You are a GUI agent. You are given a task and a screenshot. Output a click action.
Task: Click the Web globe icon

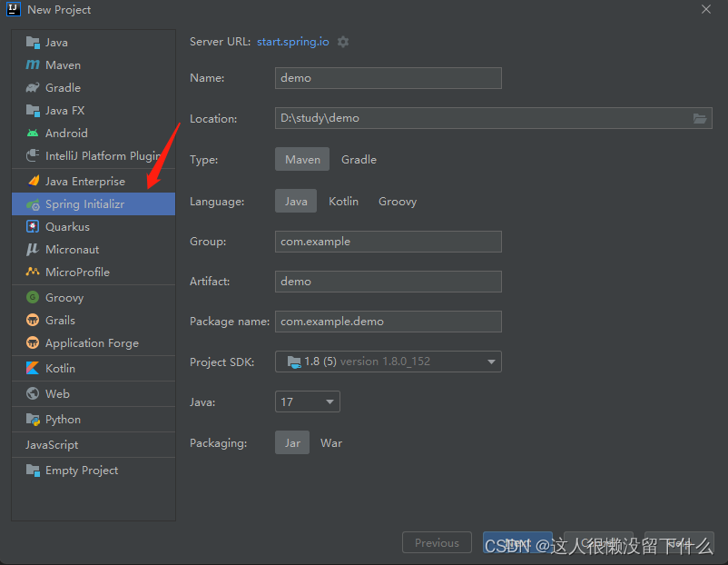pyautogui.click(x=33, y=393)
